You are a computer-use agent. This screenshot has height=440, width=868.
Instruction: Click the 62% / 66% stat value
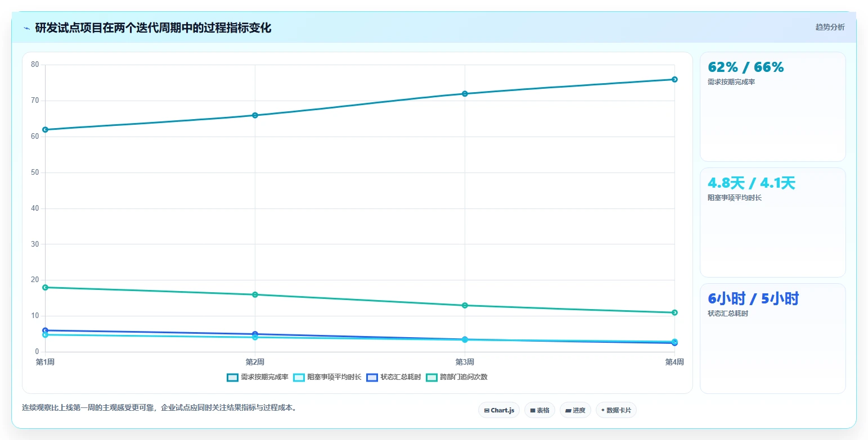pos(745,67)
